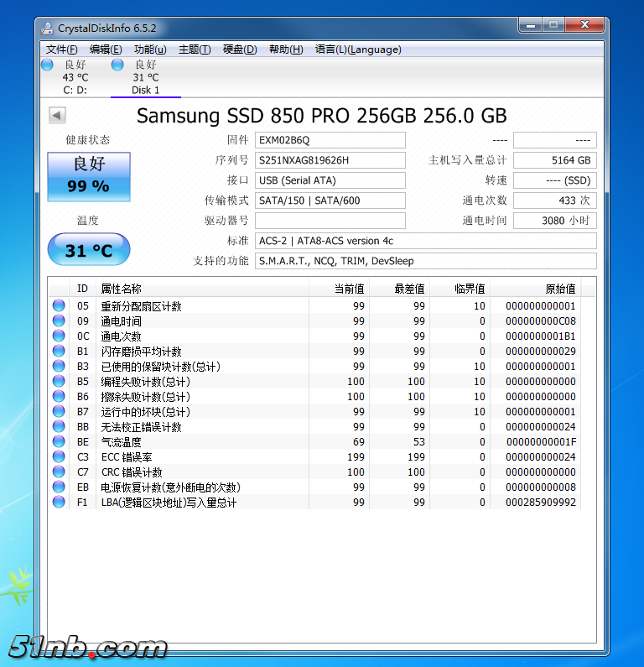Click status icon for row B5

(x=59, y=381)
